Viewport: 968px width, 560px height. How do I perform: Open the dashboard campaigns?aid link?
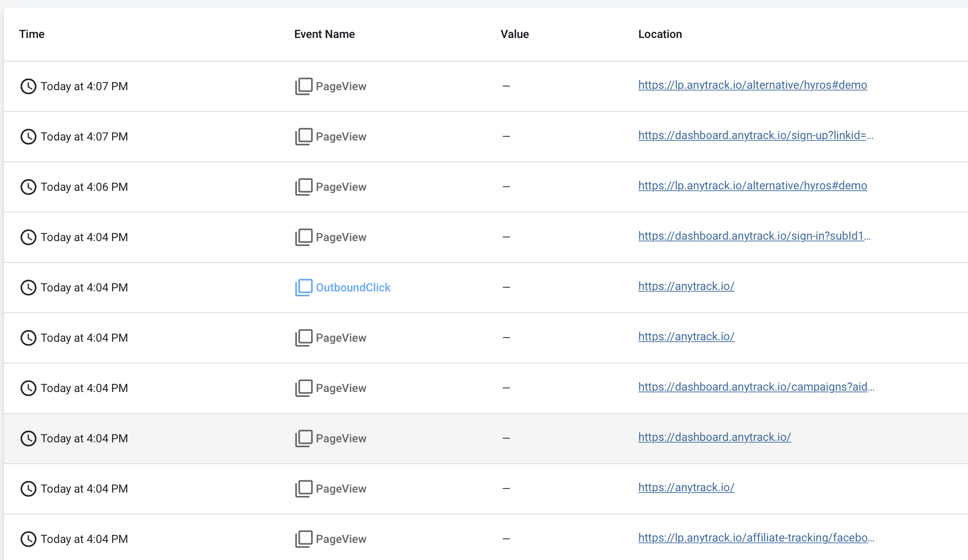tap(756, 387)
